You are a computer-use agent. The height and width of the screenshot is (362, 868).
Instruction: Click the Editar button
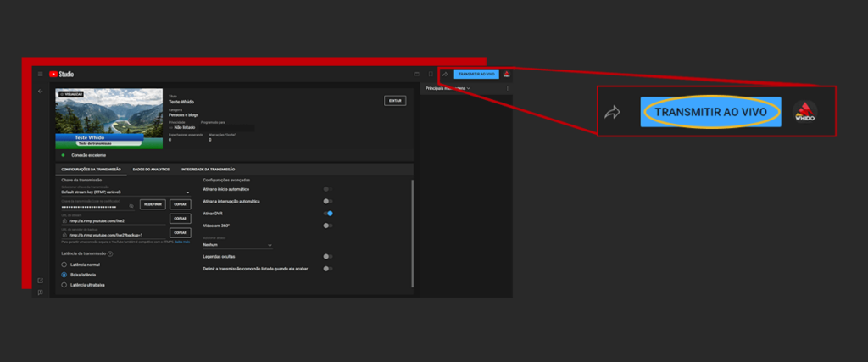tap(394, 100)
